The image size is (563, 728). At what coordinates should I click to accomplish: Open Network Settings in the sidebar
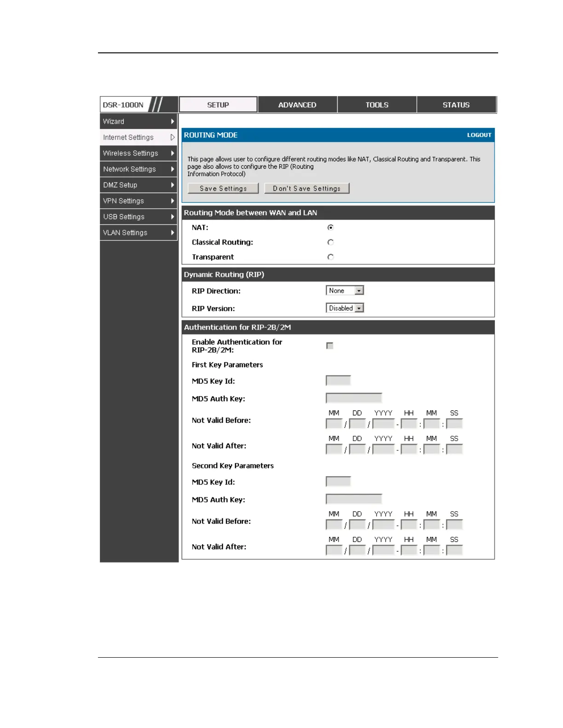(x=138, y=169)
